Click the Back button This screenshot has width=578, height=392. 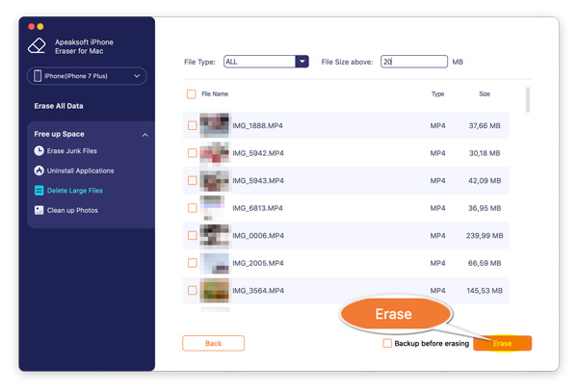point(214,344)
